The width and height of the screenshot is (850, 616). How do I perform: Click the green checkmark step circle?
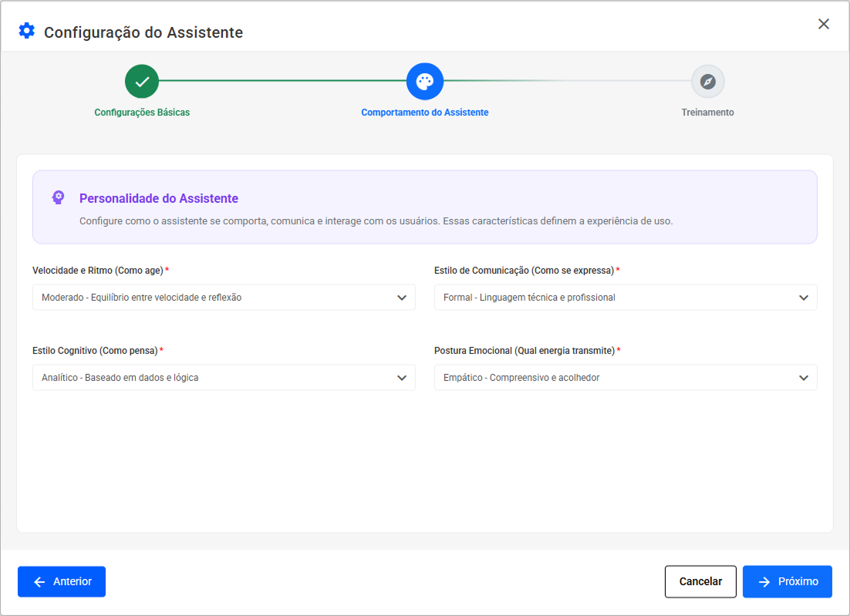click(142, 82)
